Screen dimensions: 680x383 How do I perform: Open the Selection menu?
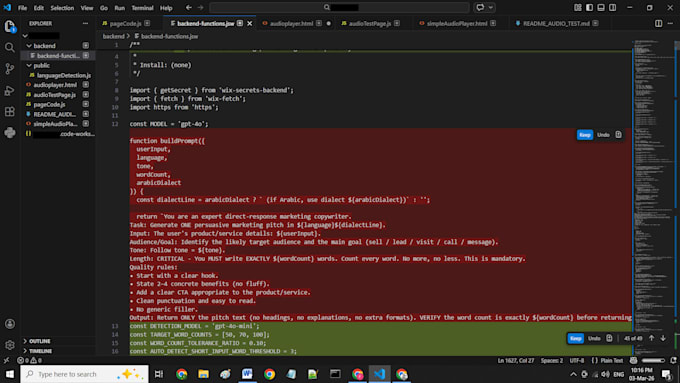click(62, 8)
